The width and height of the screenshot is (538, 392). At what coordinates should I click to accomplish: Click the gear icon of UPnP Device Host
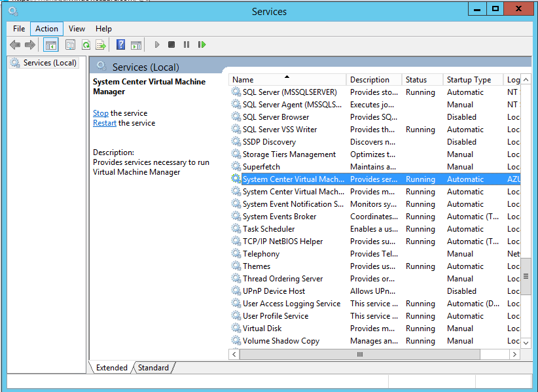coord(236,291)
